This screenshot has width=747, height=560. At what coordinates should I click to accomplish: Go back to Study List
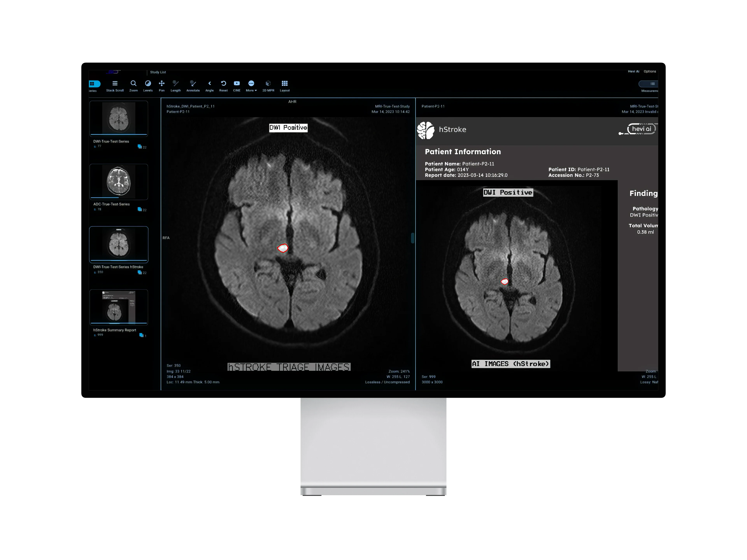coord(158,72)
